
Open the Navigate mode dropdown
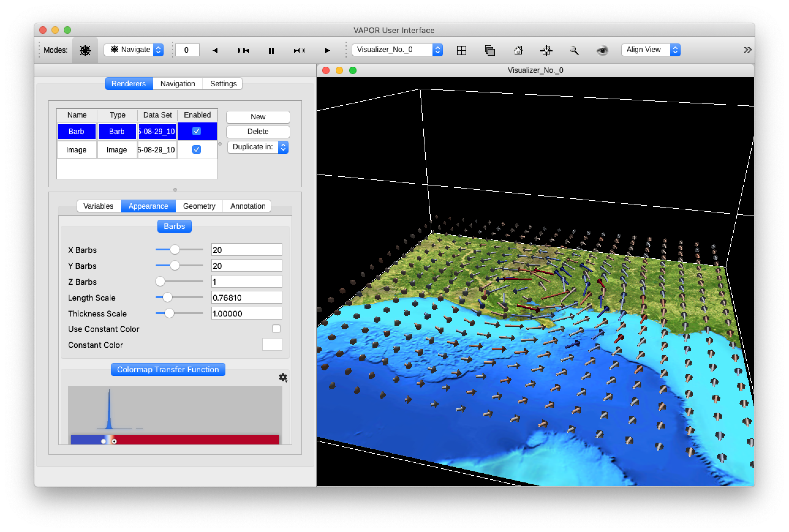coord(134,50)
